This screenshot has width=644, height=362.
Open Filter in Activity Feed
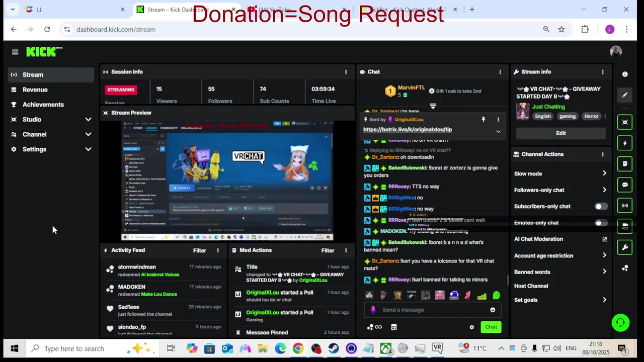pyautogui.click(x=200, y=250)
